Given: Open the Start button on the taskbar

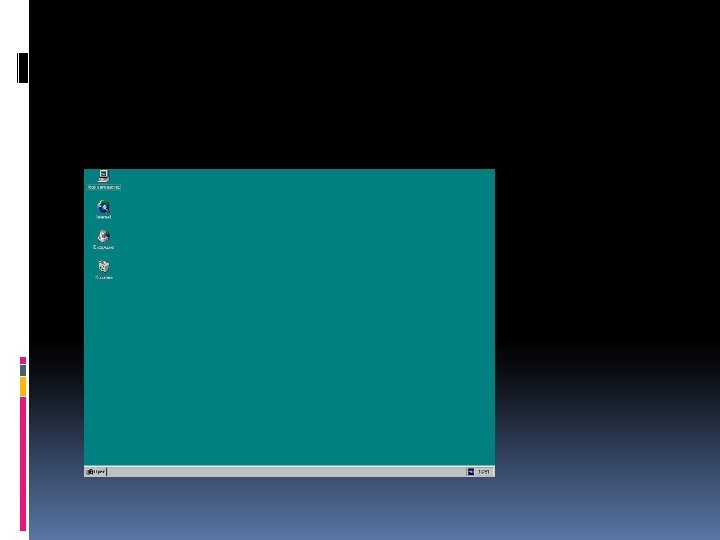Looking at the screenshot, I should click(96, 472).
